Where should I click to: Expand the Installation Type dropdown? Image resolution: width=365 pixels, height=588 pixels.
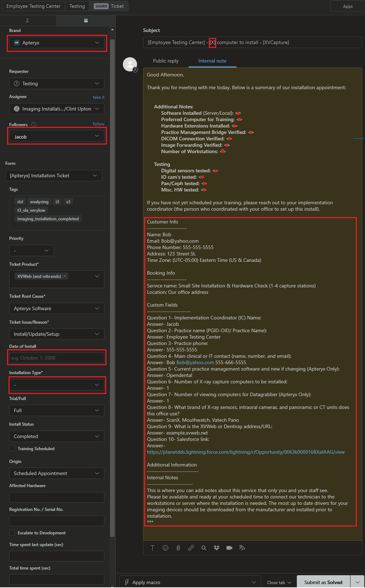tap(57, 385)
